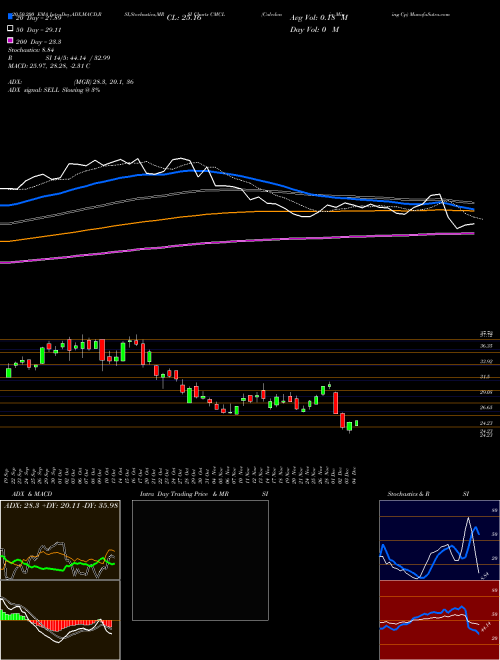Click the last green candlestick of the chart
This screenshot has height=660, width=500.
coord(356,423)
